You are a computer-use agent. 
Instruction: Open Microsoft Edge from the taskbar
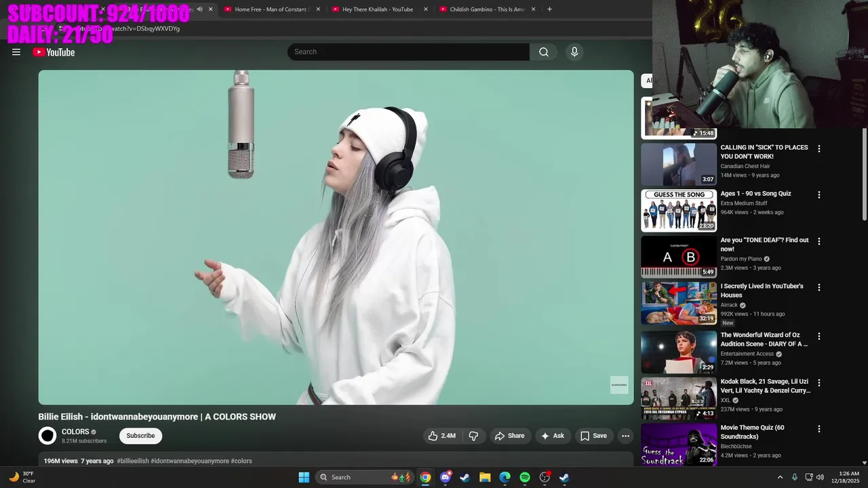coord(505,477)
